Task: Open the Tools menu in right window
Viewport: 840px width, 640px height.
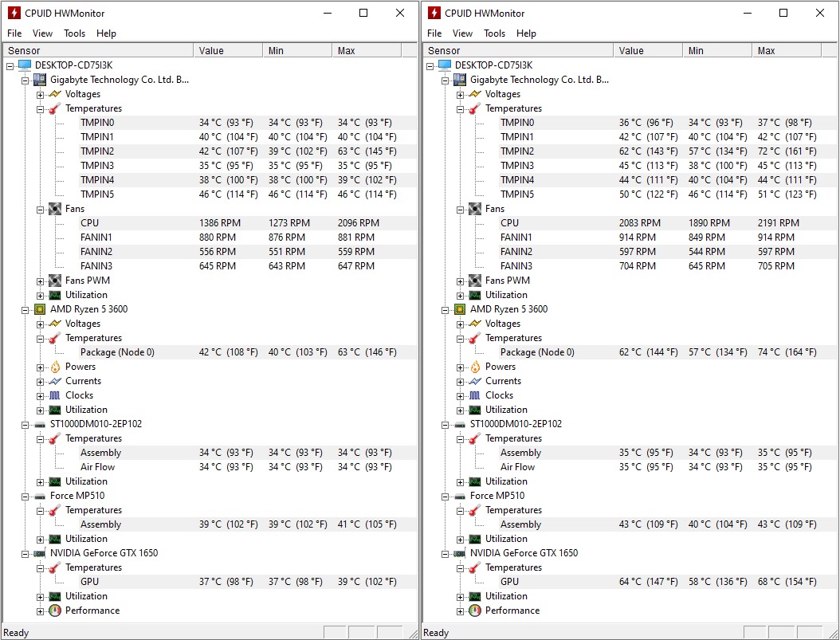Action: (494, 33)
